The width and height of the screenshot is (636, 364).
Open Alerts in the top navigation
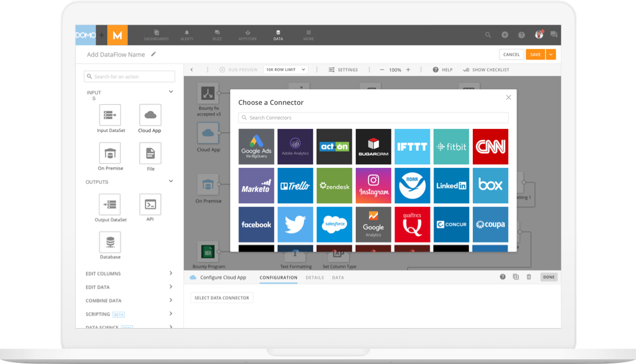[x=187, y=35]
